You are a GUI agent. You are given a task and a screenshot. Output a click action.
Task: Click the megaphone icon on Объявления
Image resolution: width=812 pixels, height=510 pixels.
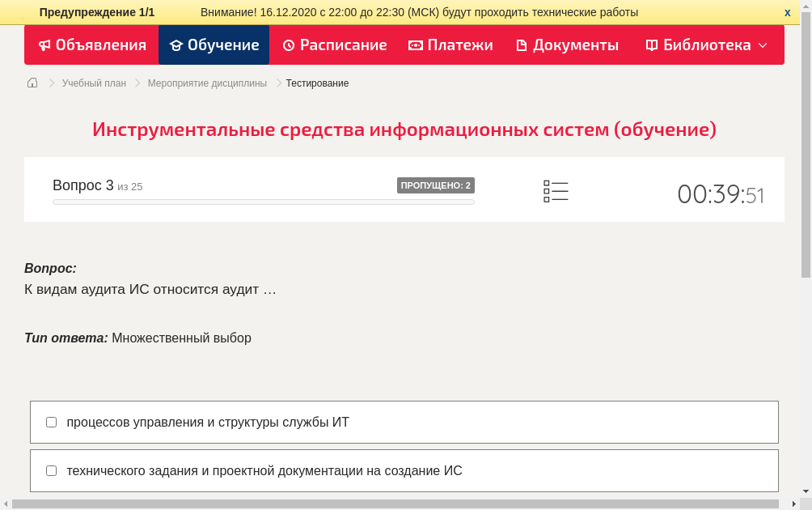pos(44,45)
